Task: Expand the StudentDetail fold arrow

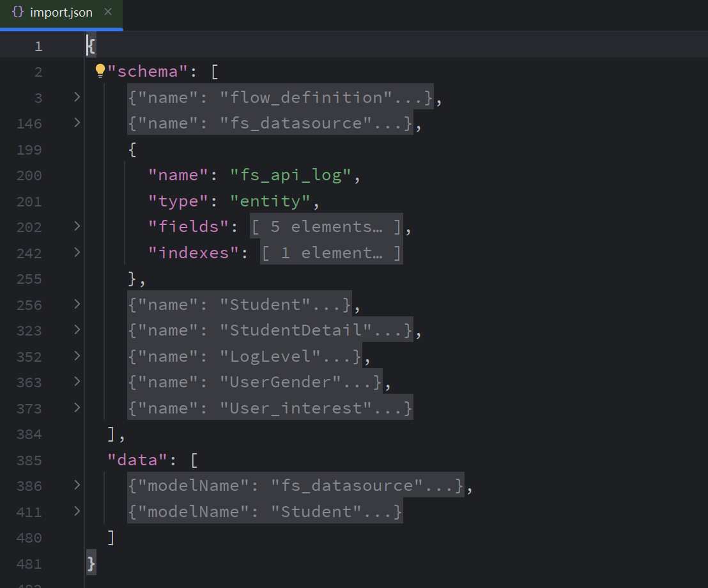Action: (x=77, y=330)
